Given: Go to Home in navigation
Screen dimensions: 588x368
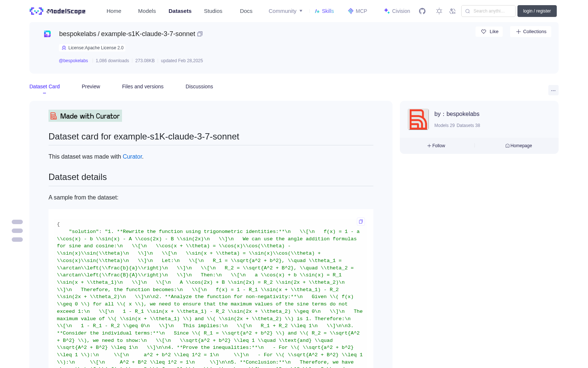Looking at the screenshot, I should click(x=114, y=11).
